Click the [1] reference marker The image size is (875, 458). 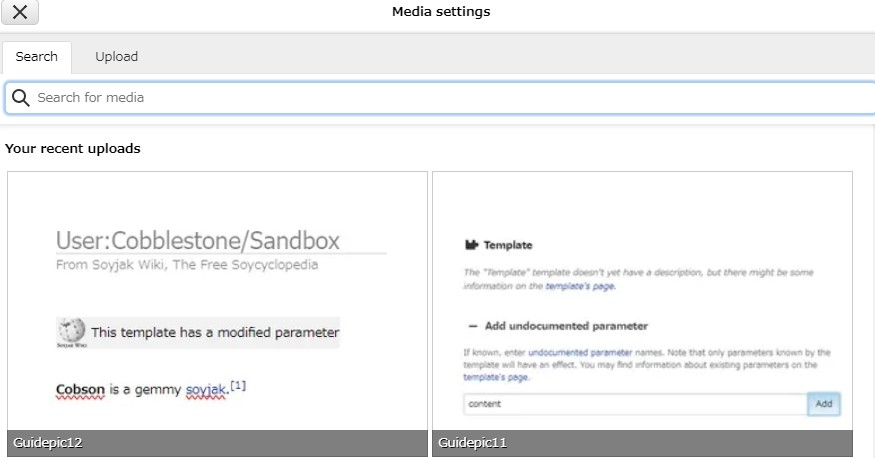(x=238, y=385)
